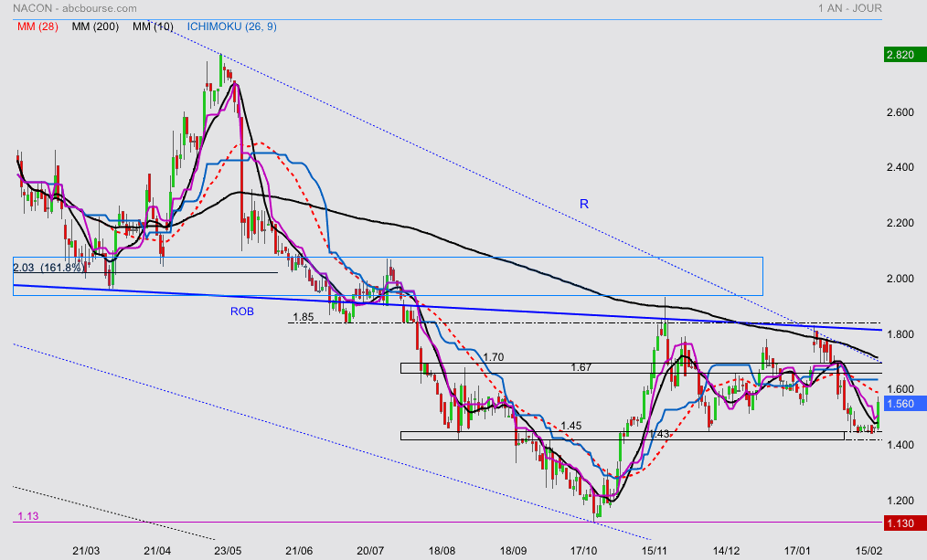Image resolution: width=927 pixels, height=560 pixels.
Task: Click the MM (28) legend label
Action: point(37,26)
